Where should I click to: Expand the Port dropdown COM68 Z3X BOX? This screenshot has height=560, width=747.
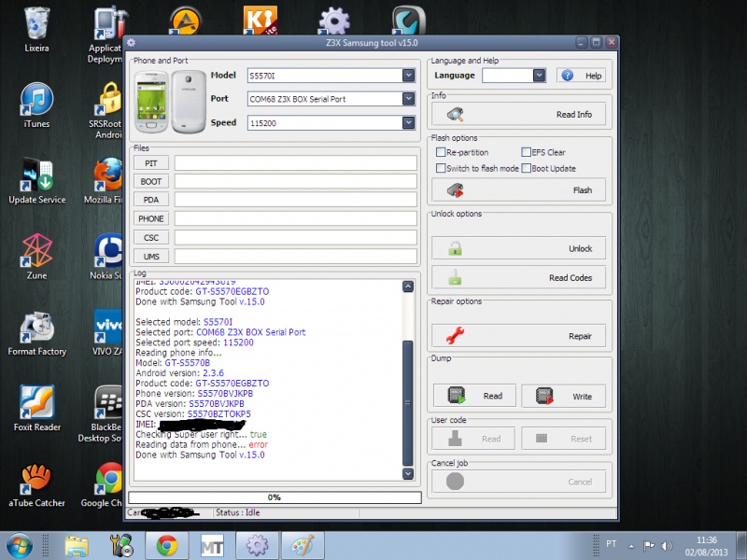coord(408,99)
